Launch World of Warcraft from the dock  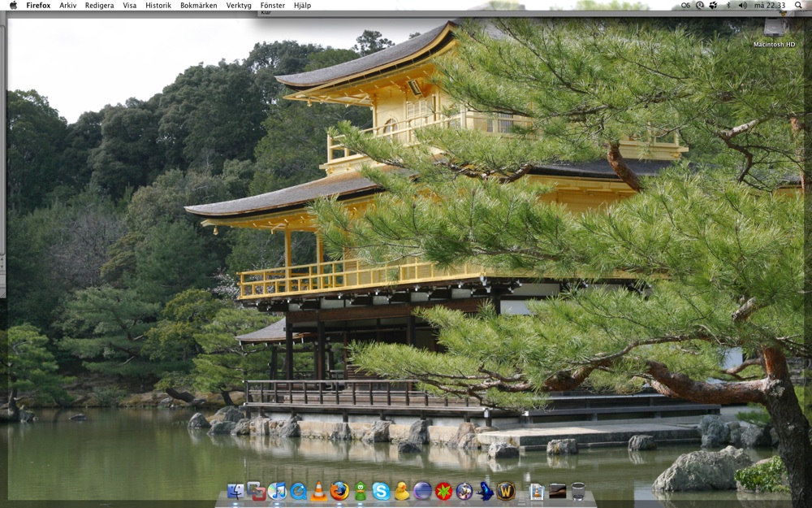tap(506, 490)
